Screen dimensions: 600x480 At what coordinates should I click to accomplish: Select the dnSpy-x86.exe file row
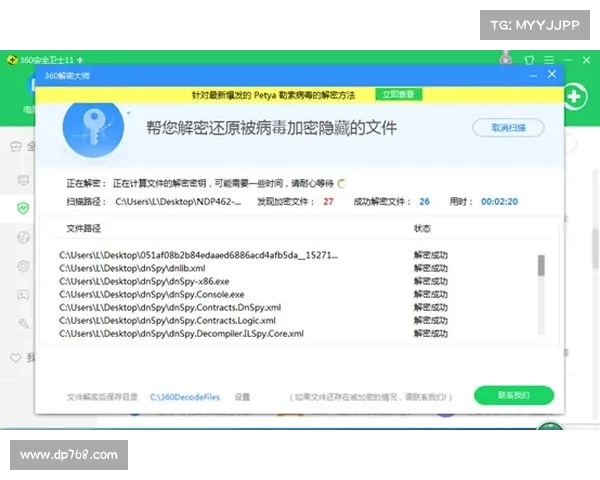[x=253, y=281]
